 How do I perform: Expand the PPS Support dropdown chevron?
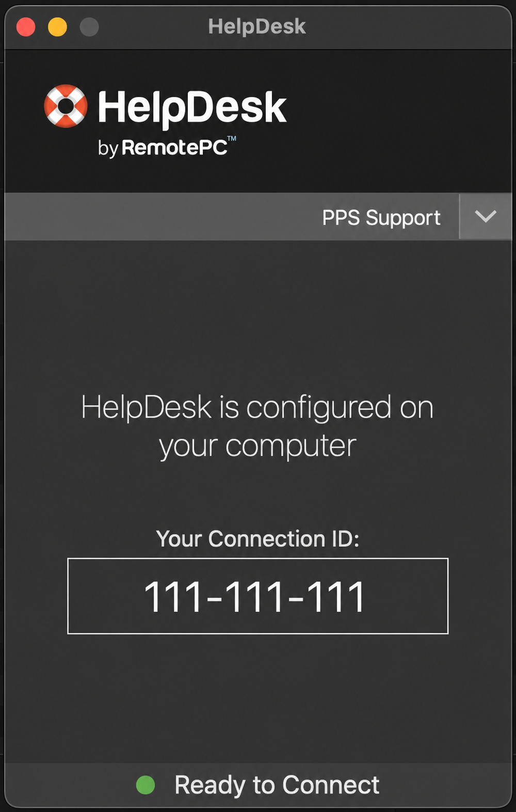click(486, 216)
